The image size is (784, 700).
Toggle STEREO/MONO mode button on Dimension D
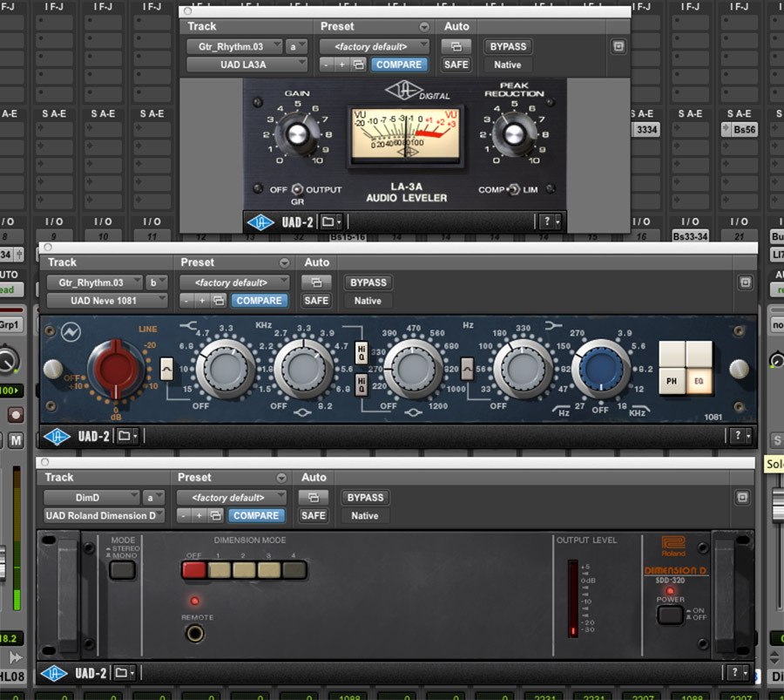click(x=123, y=570)
